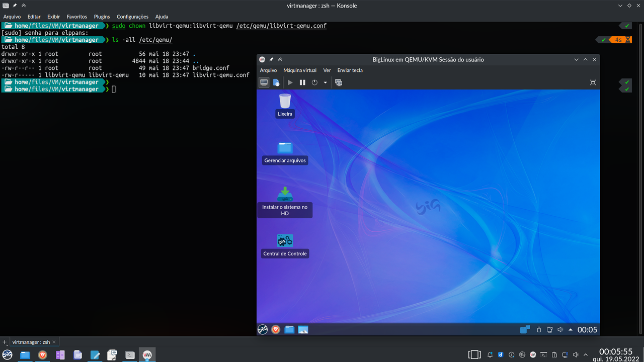644x362 pixels.
Task: Open the Máquina virtual menu
Action: click(300, 70)
